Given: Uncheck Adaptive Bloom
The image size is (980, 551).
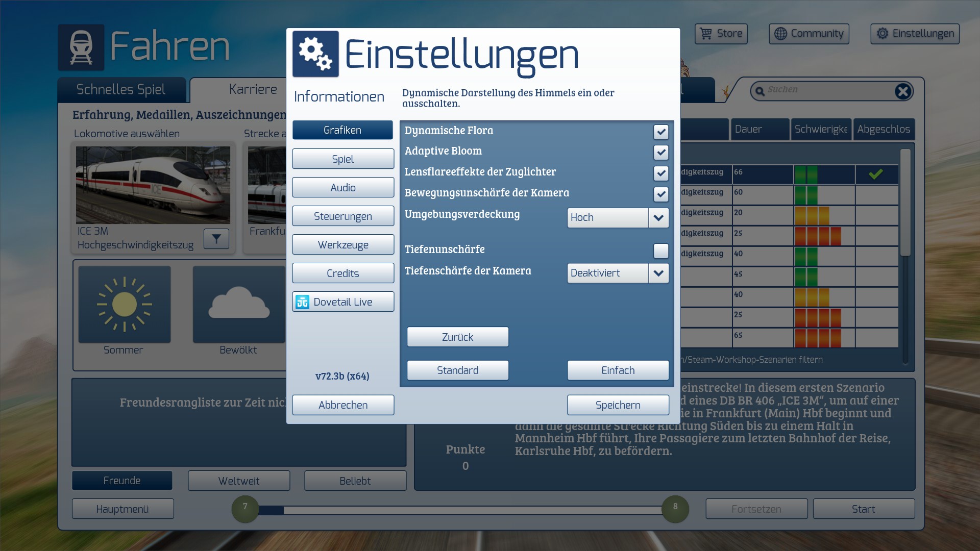Looking at the screenshot, I should pos(661,153).
